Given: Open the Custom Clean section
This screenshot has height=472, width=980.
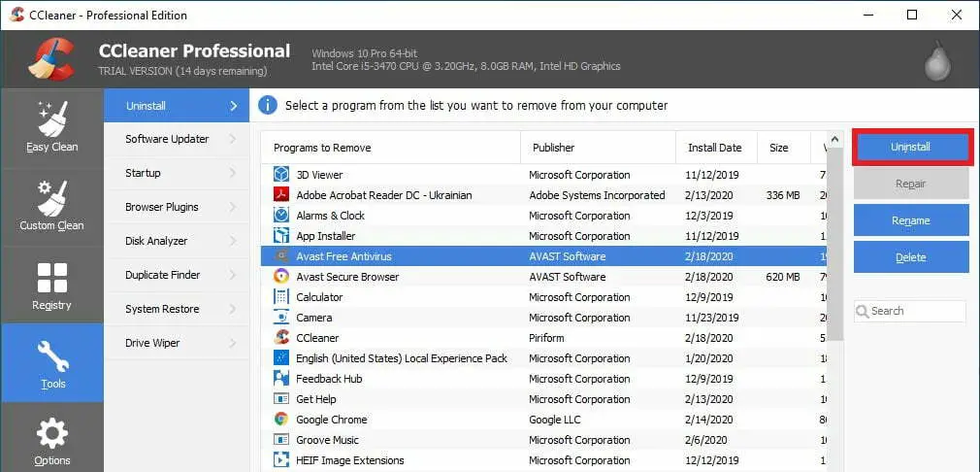Looking at the screenshot, I should (x=51, y=206).
